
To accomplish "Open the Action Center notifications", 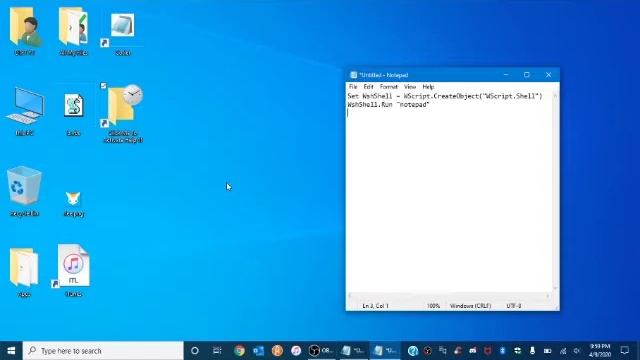I will tap(624, 351).
